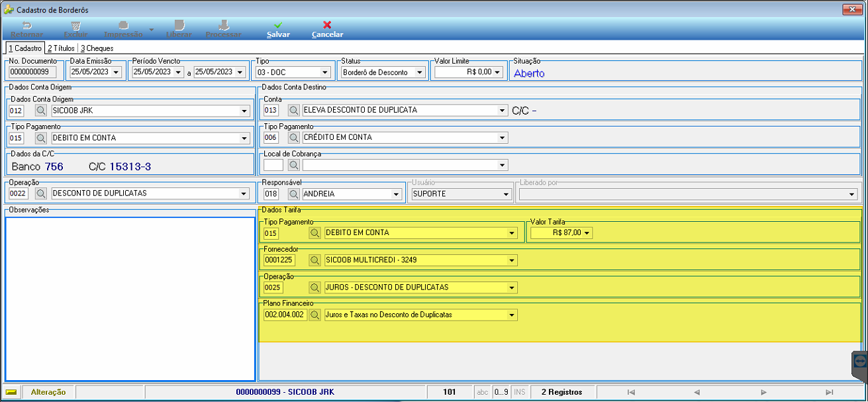
Task: Click magnifier next to Conta code 013
Action: coord(294,110)
